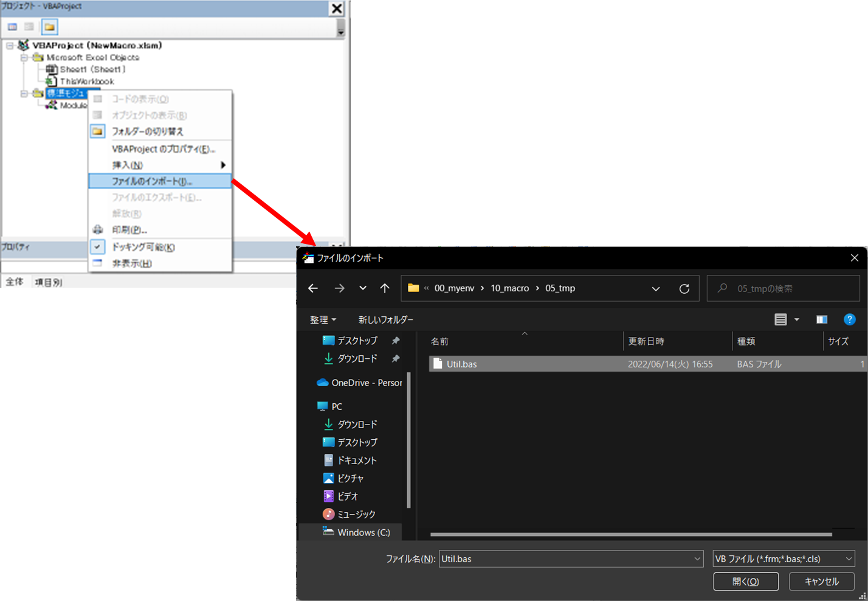Click the change view icon
Viewport: 868px width, 601px height.
point(780,319)
